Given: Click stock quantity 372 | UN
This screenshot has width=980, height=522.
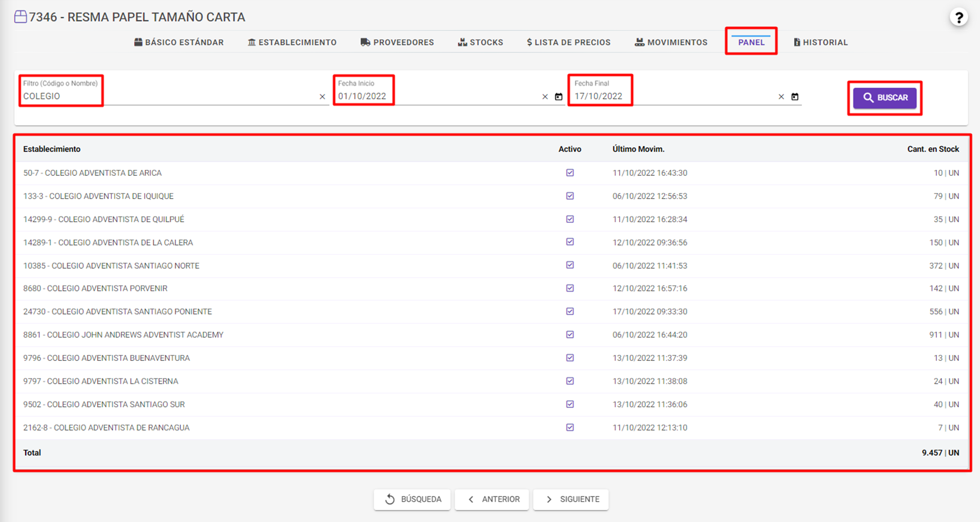Looking at the screenshot, I should click(x=944, y=266).
